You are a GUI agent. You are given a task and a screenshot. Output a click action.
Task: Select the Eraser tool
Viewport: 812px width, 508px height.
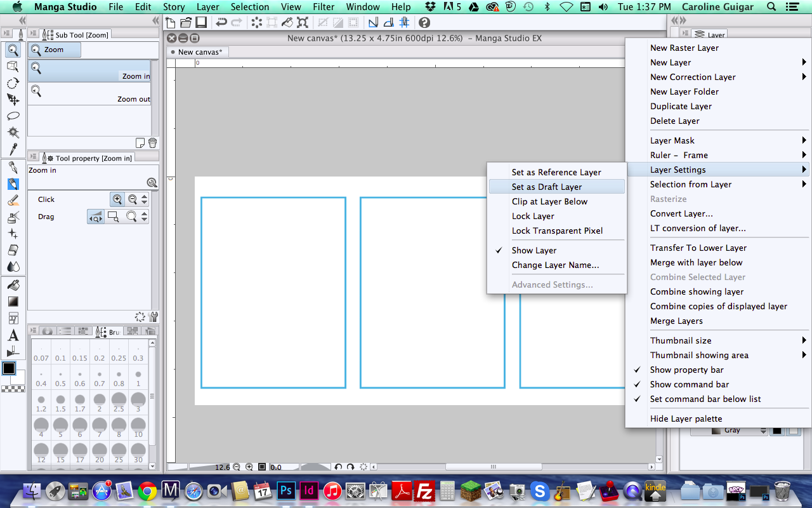point(13,250)
